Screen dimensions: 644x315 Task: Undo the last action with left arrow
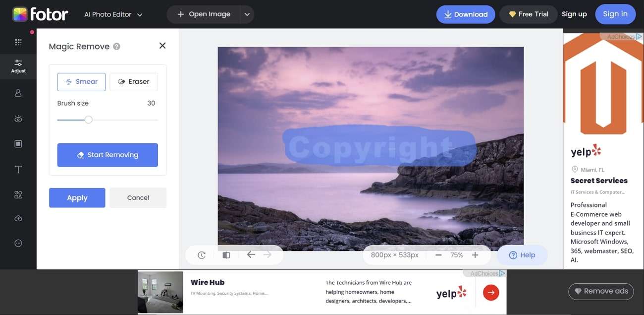pyautogui.click(x=251, y=254)
